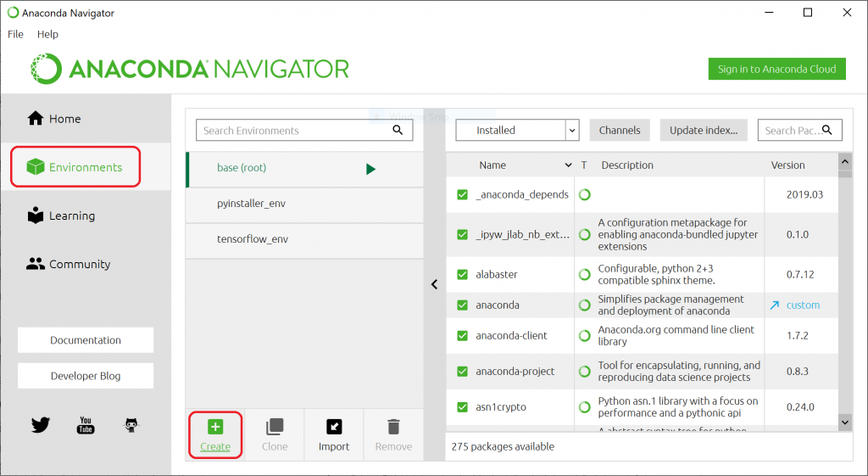Open the Twitter icon link
The image size is (868, 476).
(x=41, y=425)
